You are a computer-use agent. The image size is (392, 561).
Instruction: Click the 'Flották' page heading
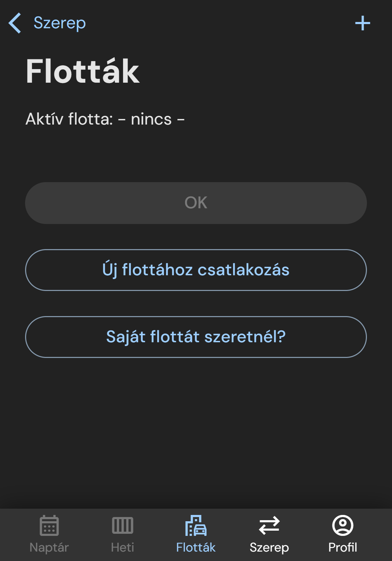point(83,72)
